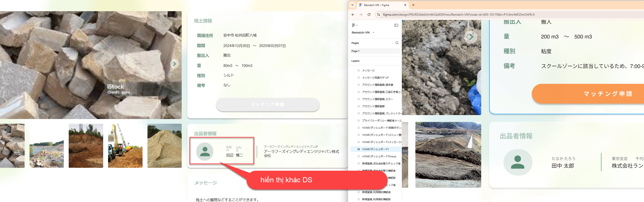The image size is (644, 202).
Task: Open the Figma main menu icon
Action: [354, 25]
